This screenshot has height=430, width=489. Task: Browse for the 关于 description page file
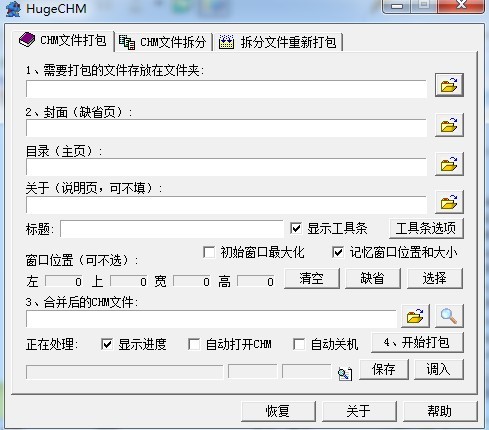tap(449, 202)
